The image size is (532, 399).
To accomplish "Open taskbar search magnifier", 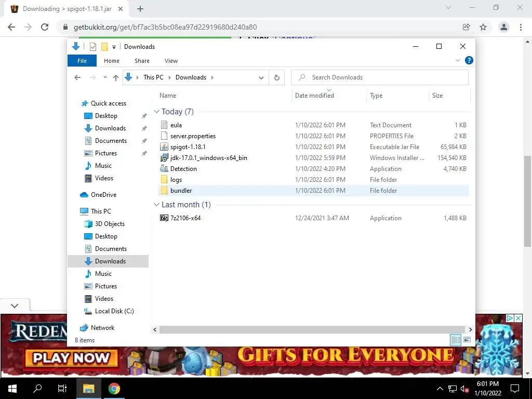I will pyautogui.click(x=37, y=389).
